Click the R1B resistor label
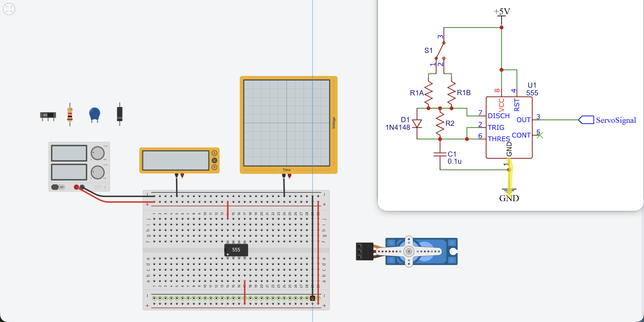Viewport: 644px width, 322px height. tap(464, 93)
